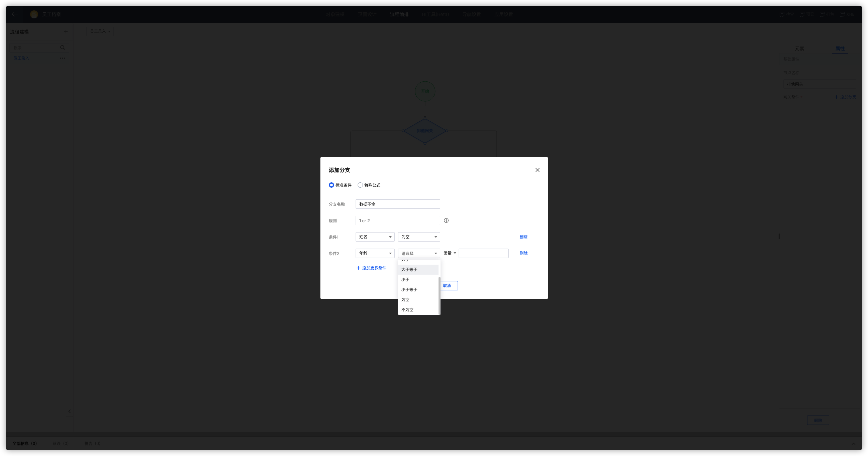The width and height of the screenshot is (868, 456).
Task: Switch to the 导航设置 top tab
Action: click(471, 15)
